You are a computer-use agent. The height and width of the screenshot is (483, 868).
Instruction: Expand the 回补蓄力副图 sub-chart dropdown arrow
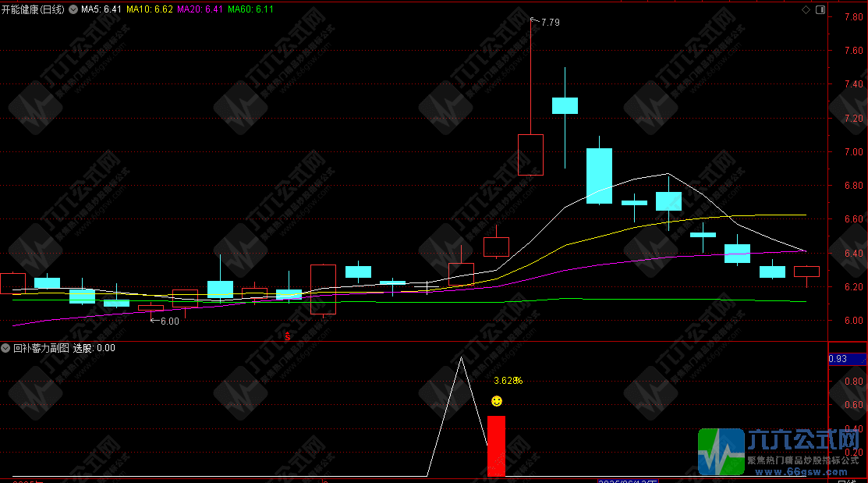pyautogui.click(x=6, y=348)
